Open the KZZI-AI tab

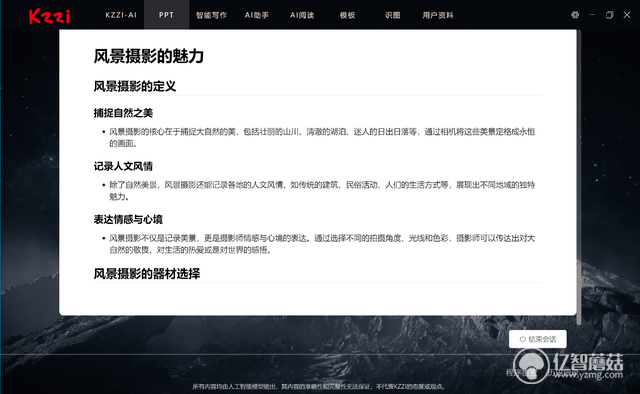point(121,15)
